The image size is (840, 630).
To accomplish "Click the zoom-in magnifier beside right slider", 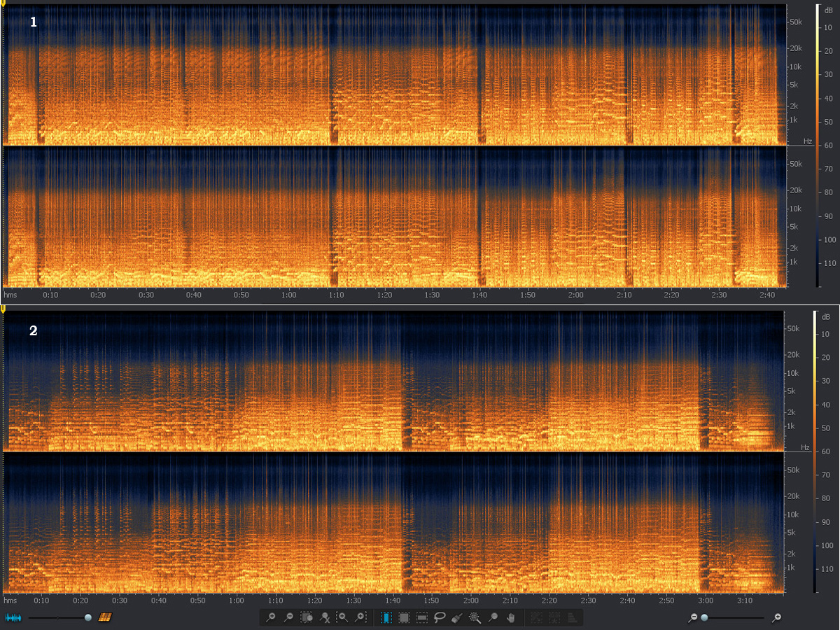I will [x=776, y=617].
